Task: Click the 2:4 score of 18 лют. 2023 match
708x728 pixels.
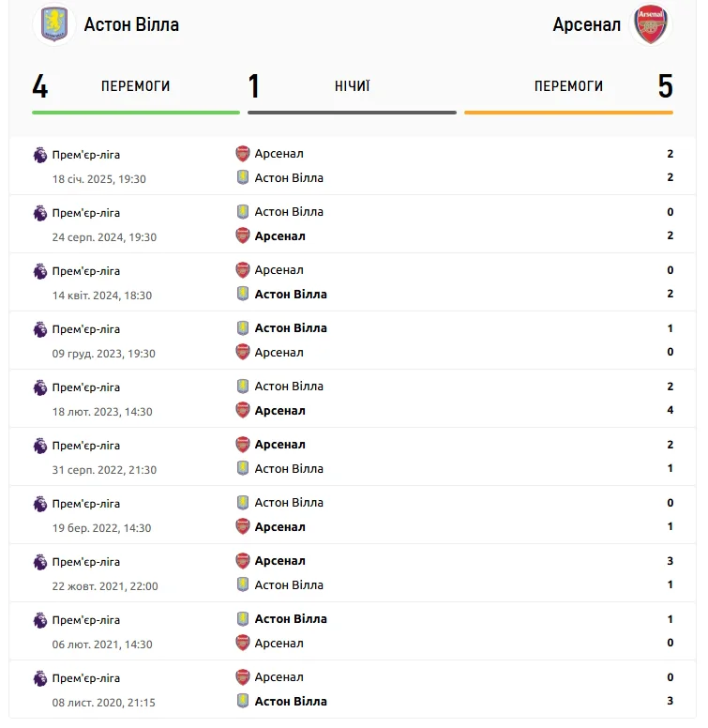Action: tap(670, 399)
